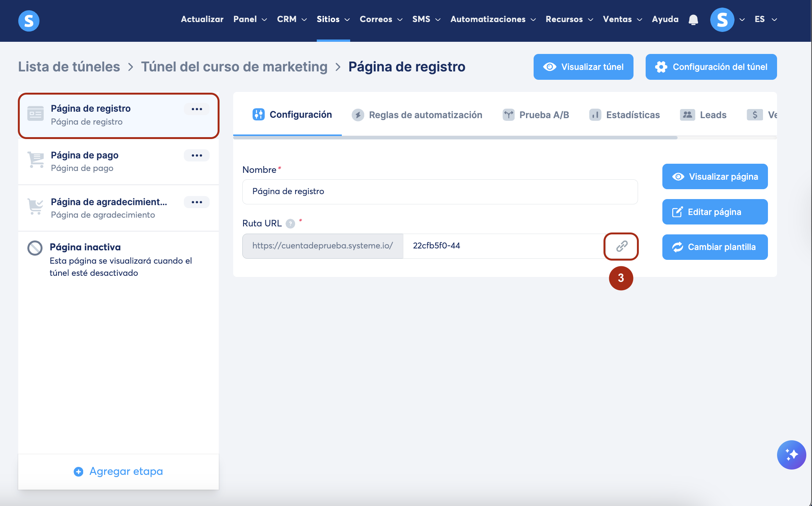Open three-dots menu for Página de agradecimiento
Image resolution: width=812 pixels, height=506 pixels.
click(197, 202)
